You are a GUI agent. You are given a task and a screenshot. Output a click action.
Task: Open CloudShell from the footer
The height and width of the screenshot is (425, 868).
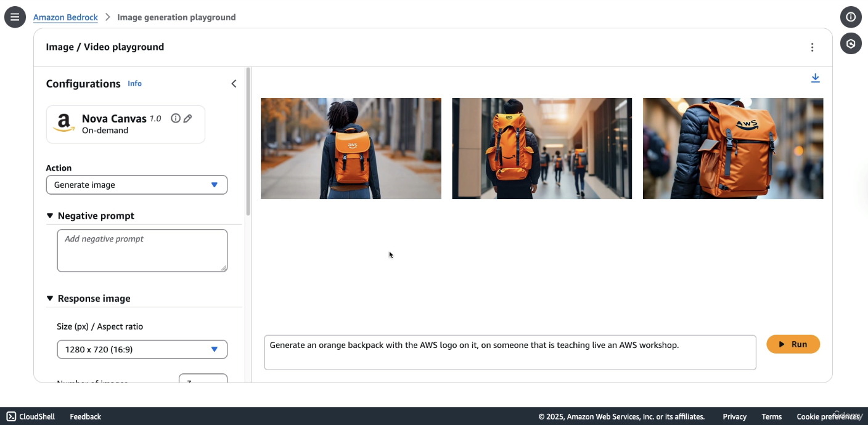pyautogui.click(x=31, y=416)
